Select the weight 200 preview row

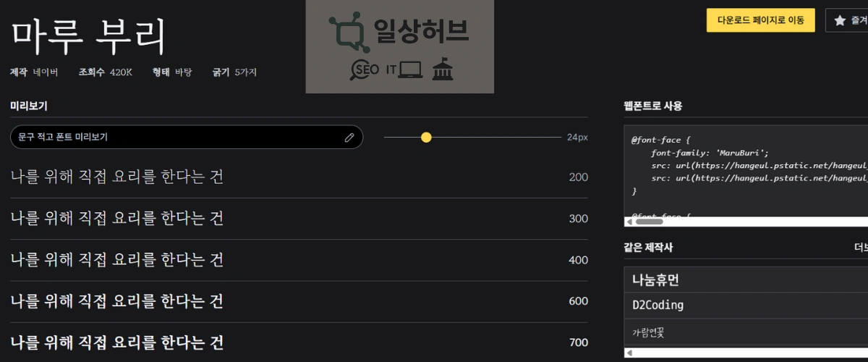click(299, 177)
